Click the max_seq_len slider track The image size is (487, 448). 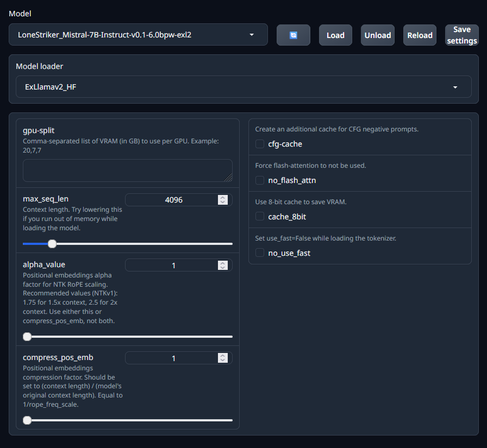pos(141,244)
